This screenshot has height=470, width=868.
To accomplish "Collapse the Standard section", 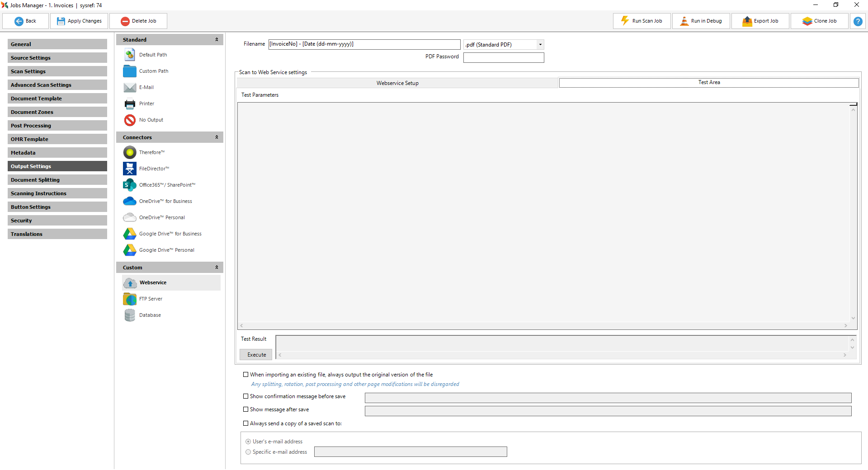I will pos(217,40).
